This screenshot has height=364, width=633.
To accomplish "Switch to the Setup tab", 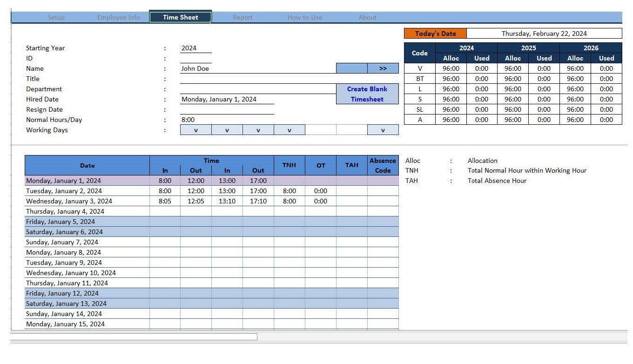I will (x=56, y=17).
